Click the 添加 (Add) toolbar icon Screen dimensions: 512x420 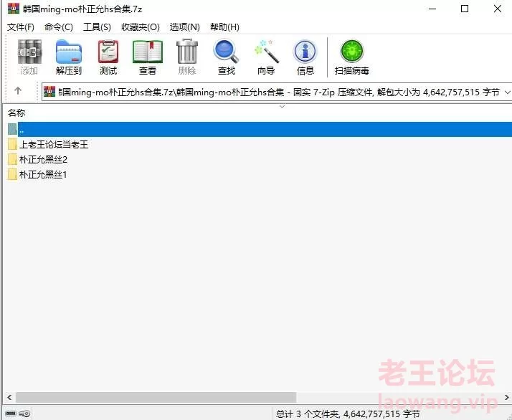tap(29, 52)
